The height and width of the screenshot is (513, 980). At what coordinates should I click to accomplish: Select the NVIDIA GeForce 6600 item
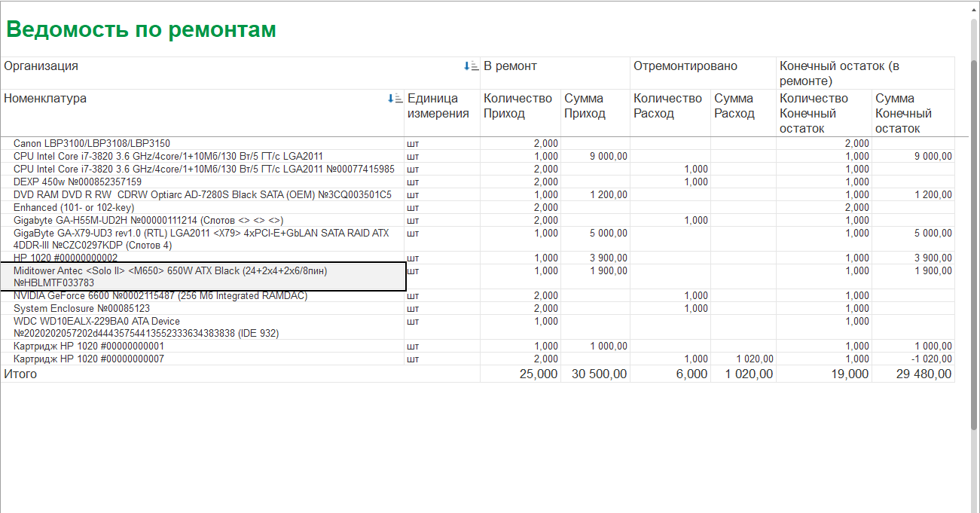point(160,296)
